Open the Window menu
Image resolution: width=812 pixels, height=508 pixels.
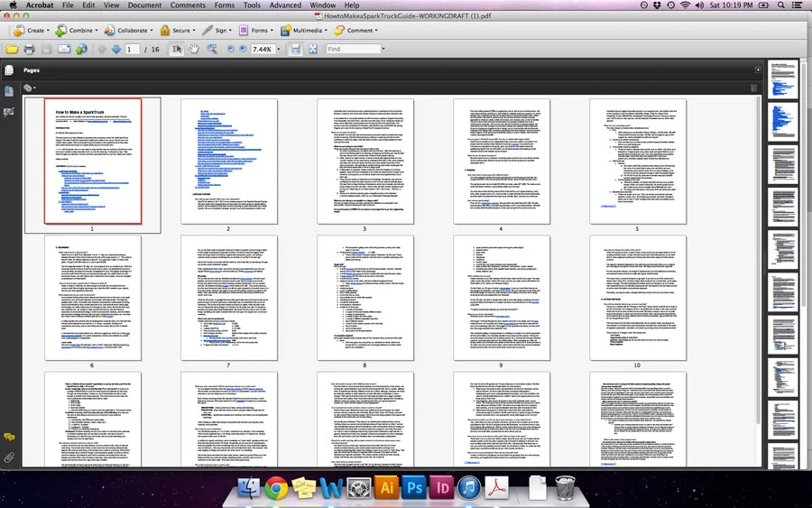pos(323,5)
